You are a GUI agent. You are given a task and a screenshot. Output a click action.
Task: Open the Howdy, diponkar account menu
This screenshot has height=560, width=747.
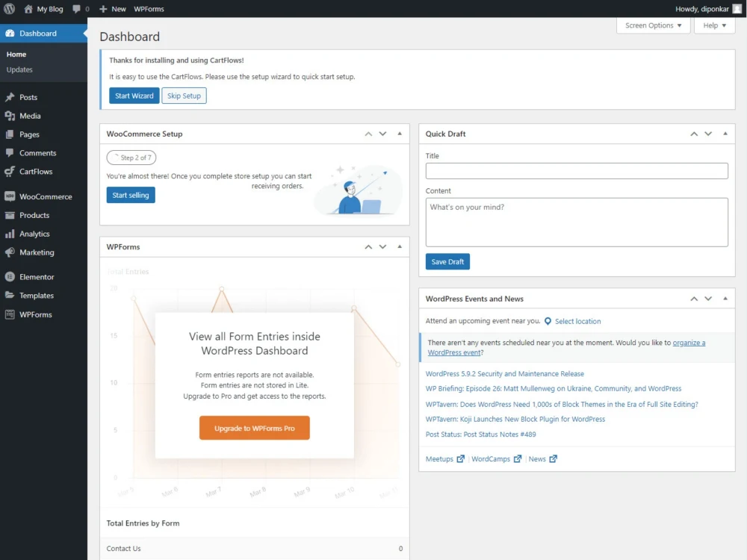708,8
